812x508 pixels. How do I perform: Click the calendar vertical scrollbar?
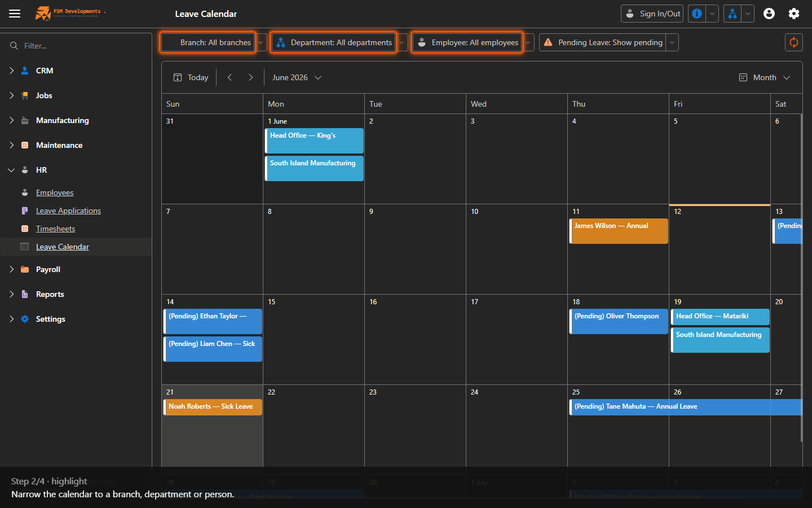click(x=801, y=278)
